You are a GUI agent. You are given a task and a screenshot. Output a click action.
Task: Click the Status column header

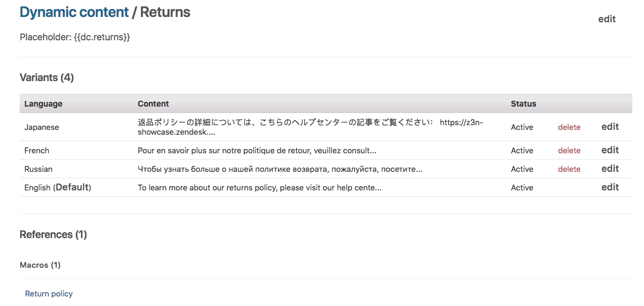tap(523, 104)
